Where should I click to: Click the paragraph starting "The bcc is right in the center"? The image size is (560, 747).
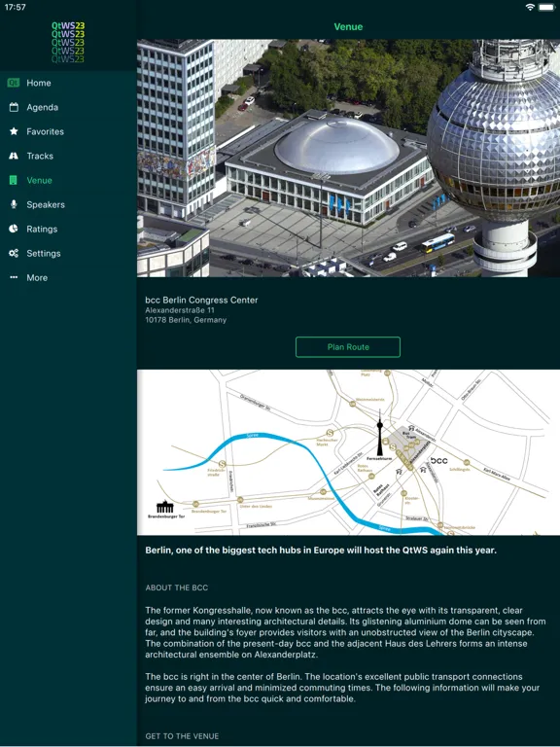click(x=342, y=688)
